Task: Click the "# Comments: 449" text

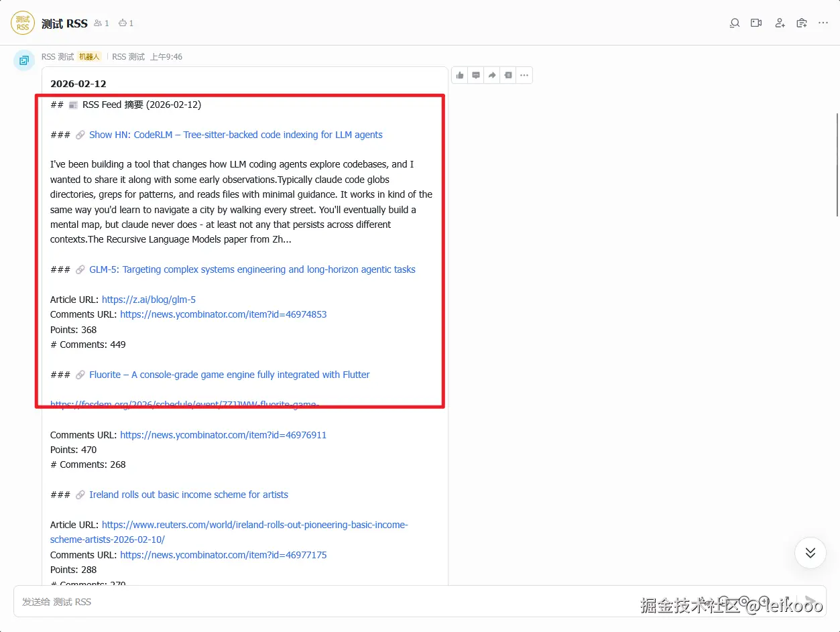Action: point(88,344)
